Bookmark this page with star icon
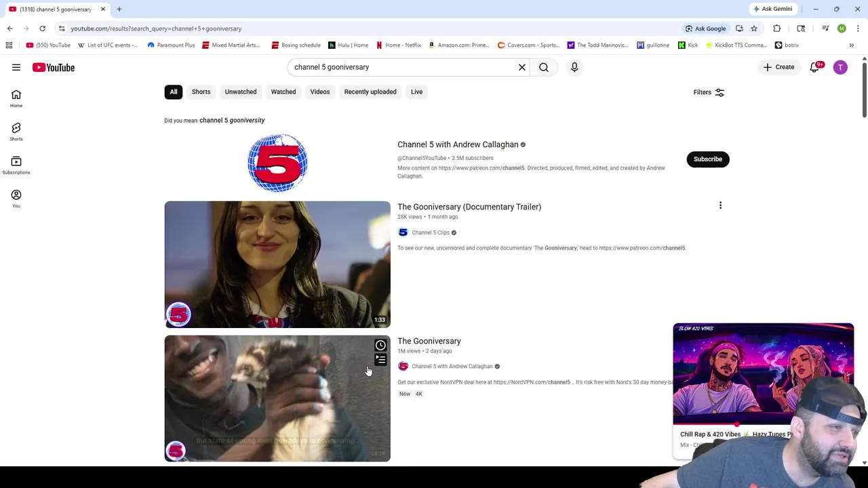This screenshot has width=868, height=488. pyautogui.click(x=754, y=28)
